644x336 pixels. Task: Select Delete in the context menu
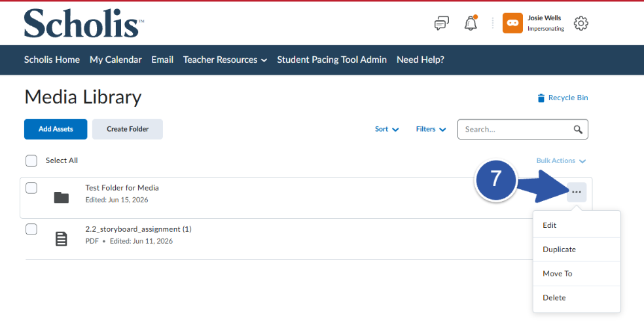point(577,298)
